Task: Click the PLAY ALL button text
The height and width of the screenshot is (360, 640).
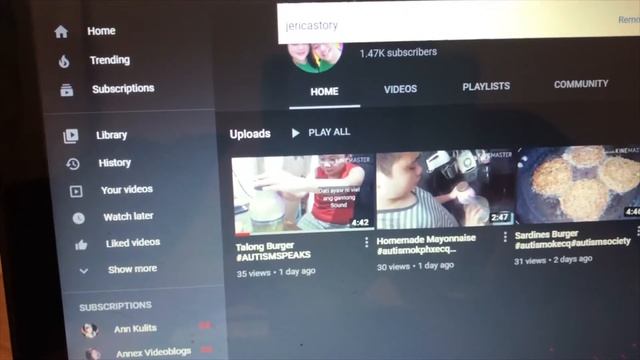Action: [329, 132]
